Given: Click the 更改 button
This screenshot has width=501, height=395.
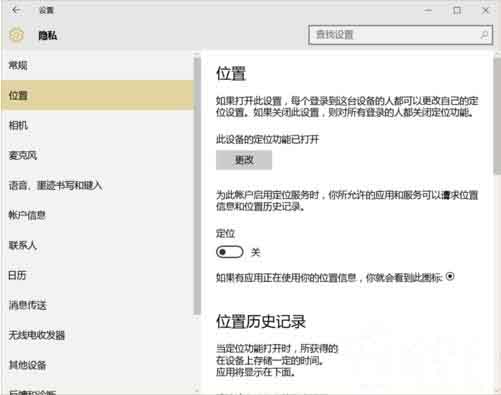Looking at the screenshot, I should tap(244, 160).
